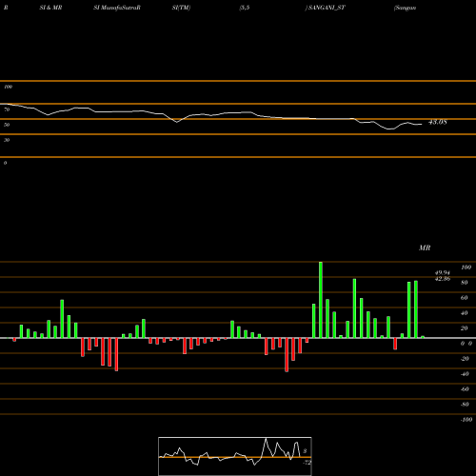The height and width of the screenshot is (476, 476).
Task: Click the '70' level label on RSI chart
Action: tap(7, 109)
